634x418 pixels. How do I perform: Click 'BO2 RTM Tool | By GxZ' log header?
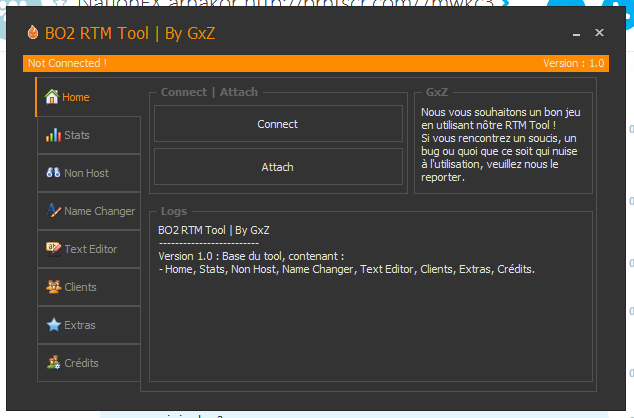pos(214,230)
